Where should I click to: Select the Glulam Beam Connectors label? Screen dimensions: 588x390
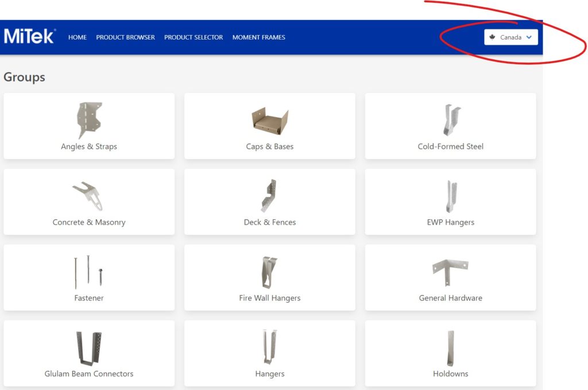tap(89, 374)
